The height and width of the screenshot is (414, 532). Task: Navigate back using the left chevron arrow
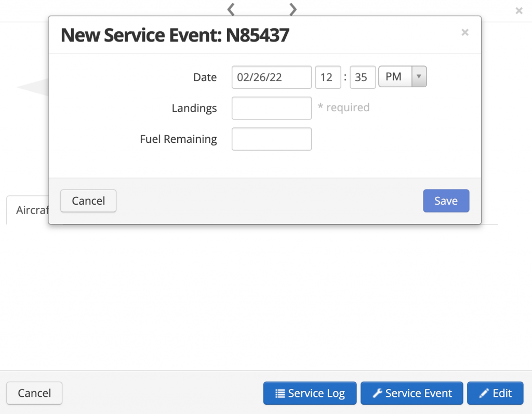230,9
